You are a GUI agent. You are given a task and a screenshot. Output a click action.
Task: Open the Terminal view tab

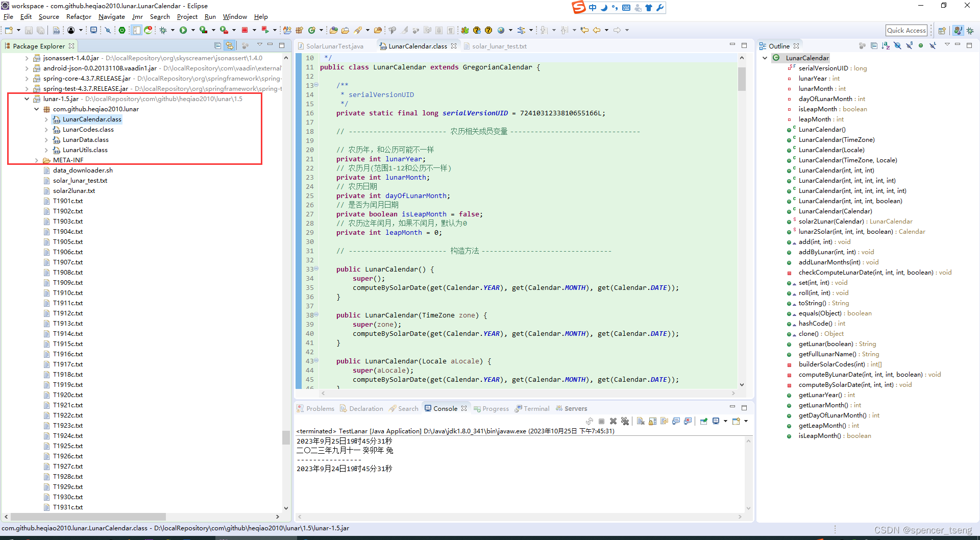(536, 408)
